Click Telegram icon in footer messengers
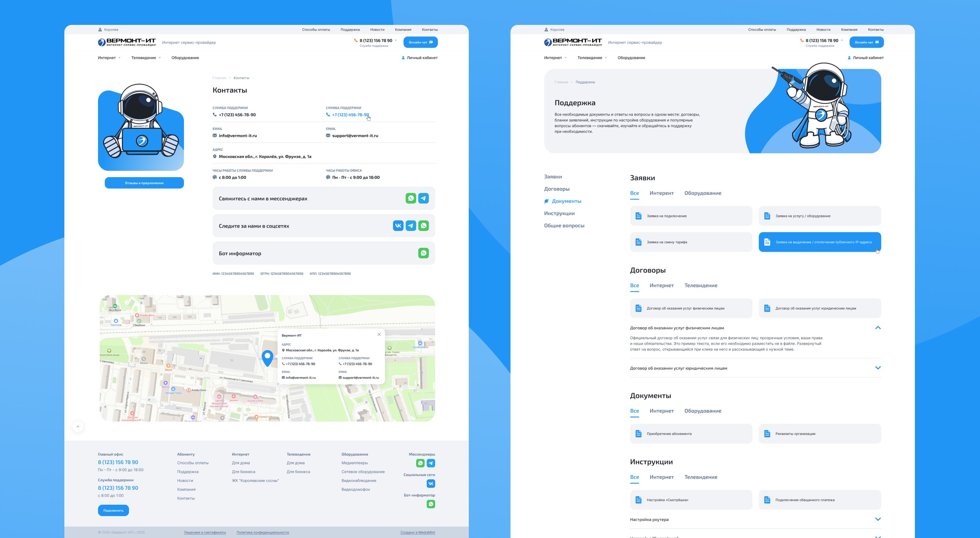This screenshot has height=538, width=980. tap(431, 463)
